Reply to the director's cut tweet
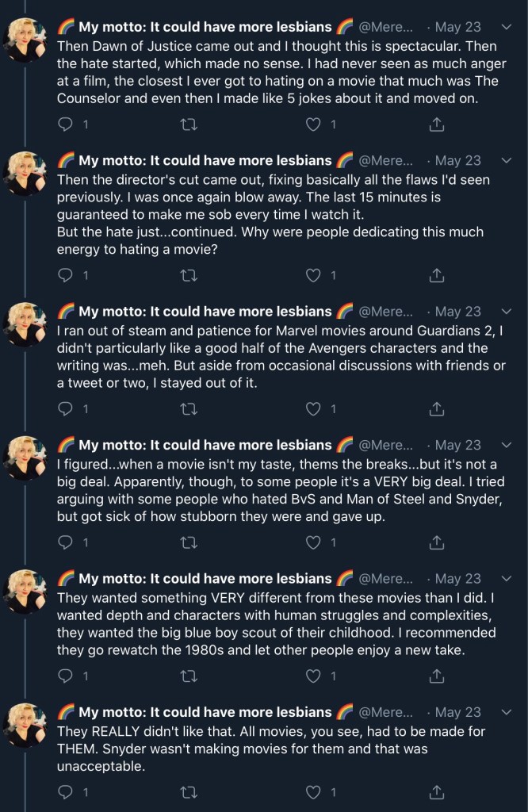Image resolution: width=528 pixels, height=812 pixels. 67,275
